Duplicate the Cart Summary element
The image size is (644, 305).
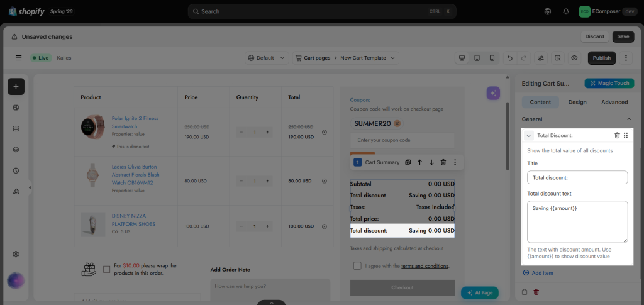tap(408, 162)
